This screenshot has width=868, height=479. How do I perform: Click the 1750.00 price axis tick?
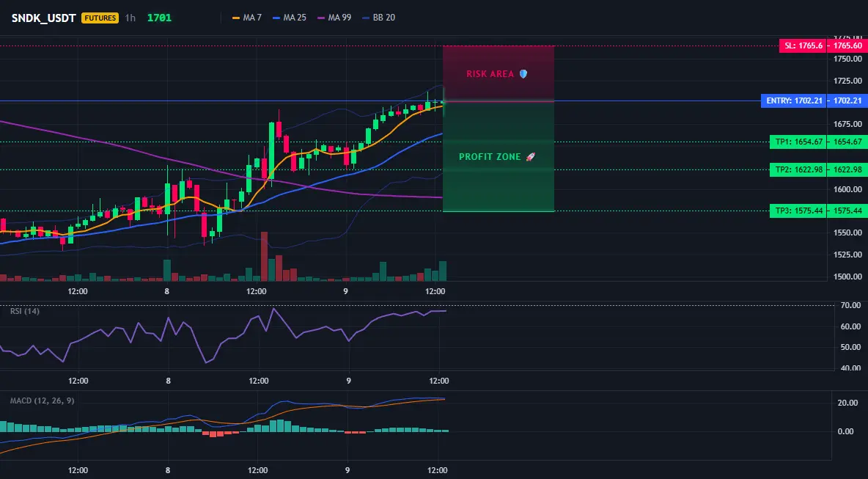coord(847,59)
